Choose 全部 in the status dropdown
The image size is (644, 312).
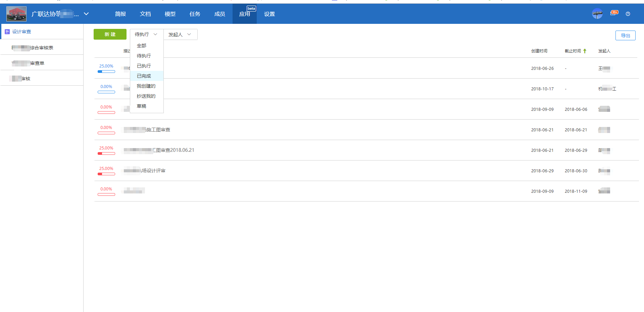142,46
